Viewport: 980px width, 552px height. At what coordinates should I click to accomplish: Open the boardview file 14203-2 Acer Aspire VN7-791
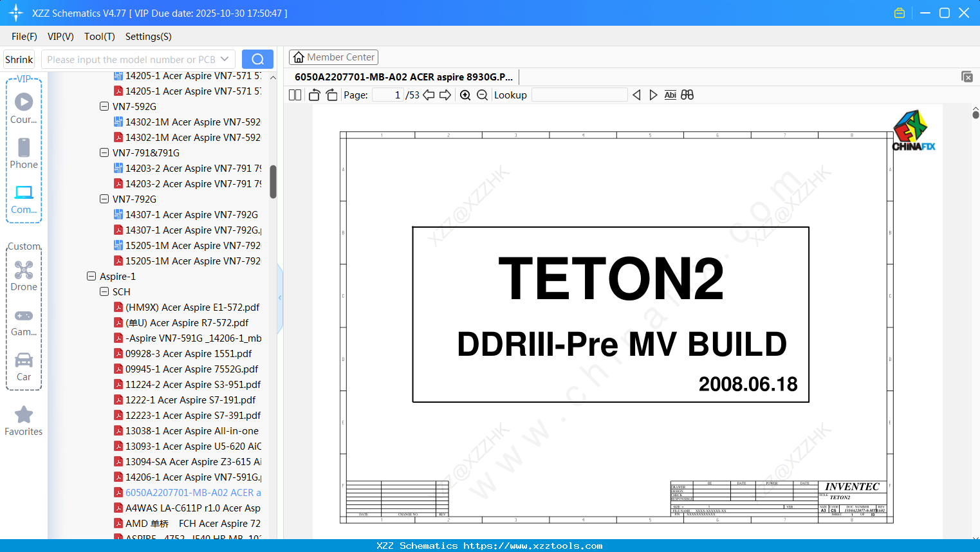(x=187, y=169)
